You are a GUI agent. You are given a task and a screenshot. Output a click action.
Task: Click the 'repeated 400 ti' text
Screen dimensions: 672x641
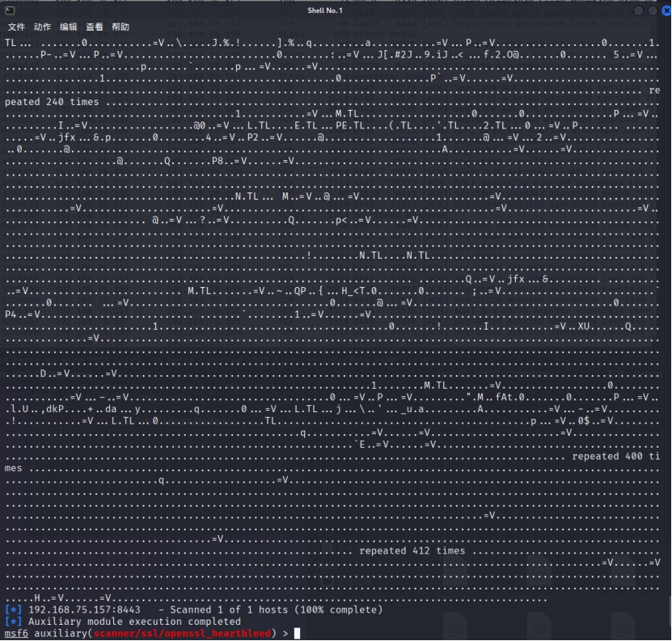(615, 457)
